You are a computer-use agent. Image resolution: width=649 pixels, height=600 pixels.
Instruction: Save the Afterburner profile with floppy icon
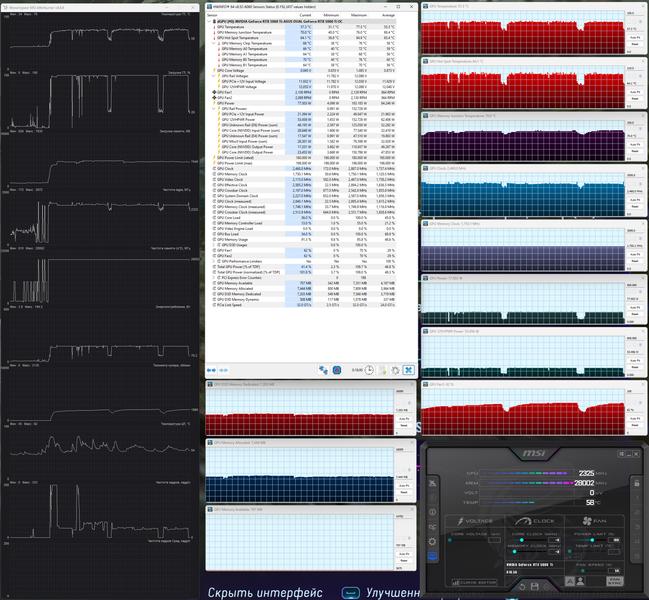click(535, 587)
